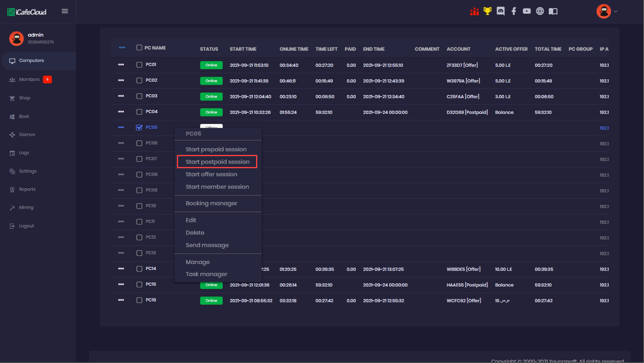Image resolution: width=644 pixels, height=363 pixels.
Task: Open the Facebook icon link
Action: click(x=514, y=11)
